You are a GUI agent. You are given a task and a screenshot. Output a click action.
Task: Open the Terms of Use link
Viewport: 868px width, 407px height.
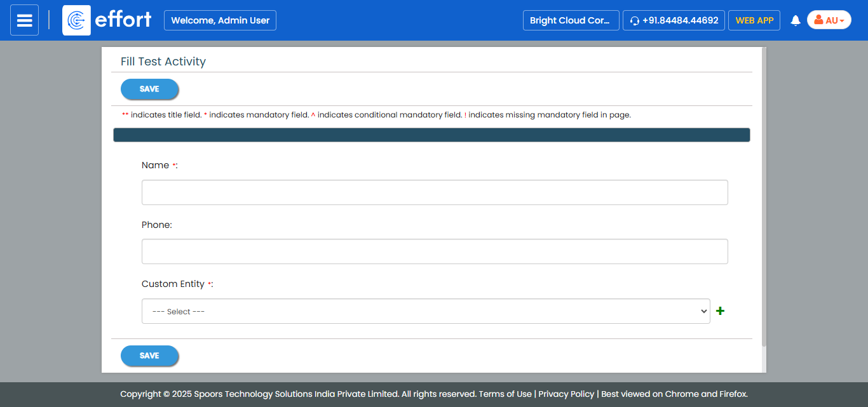[505, 394]
